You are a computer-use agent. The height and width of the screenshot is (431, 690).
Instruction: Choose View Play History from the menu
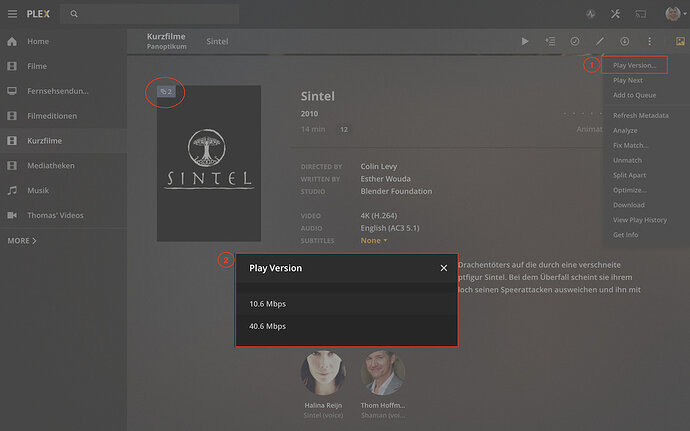click(640, 220)
